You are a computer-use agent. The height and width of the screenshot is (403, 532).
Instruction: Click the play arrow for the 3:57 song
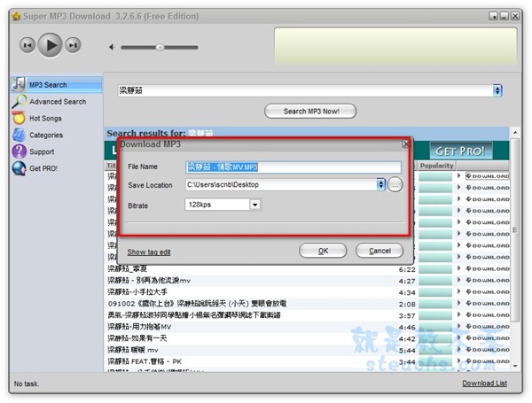point(458,314)
